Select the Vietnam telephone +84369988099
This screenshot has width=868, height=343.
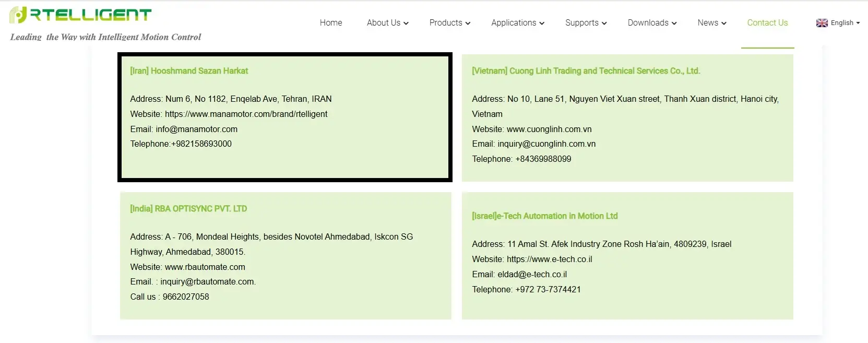coord(543,159)
